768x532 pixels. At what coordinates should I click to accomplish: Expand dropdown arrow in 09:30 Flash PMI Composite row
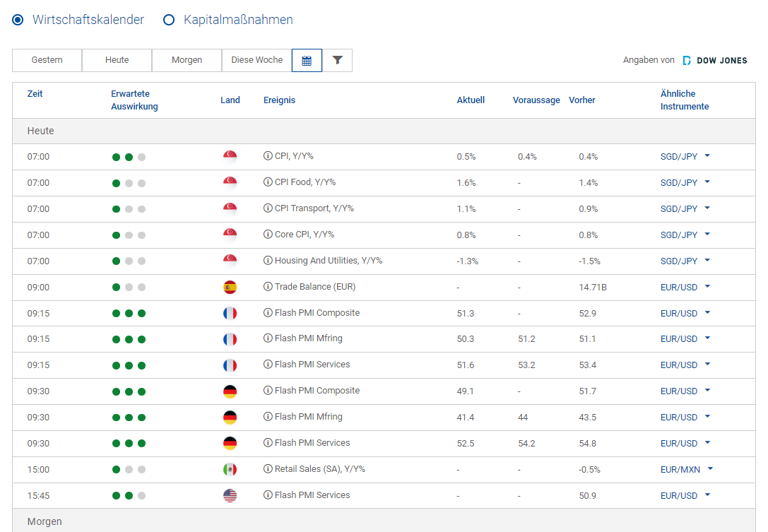[707, 391]
